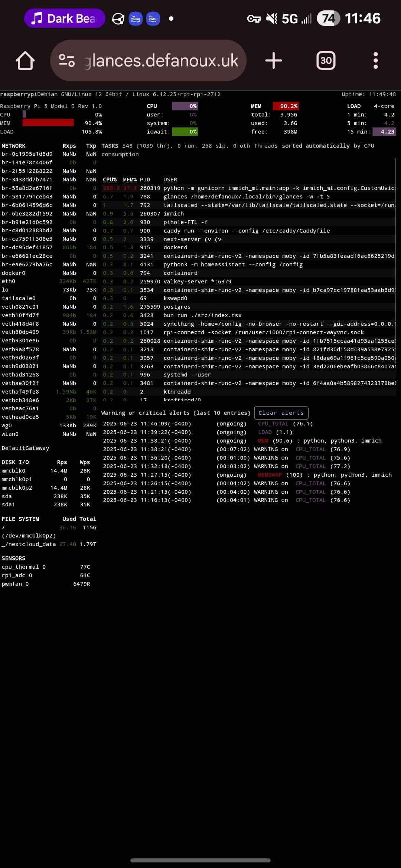This screenshot has width=401, height=868.
Task: Click the NETWORK section header
Action: tap(13, 146)
